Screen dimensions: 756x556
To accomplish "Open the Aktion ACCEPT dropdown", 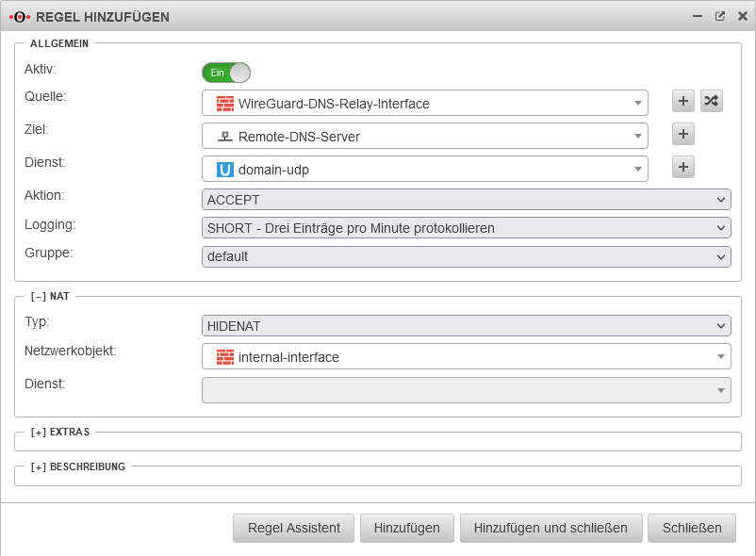I will 466,200.
